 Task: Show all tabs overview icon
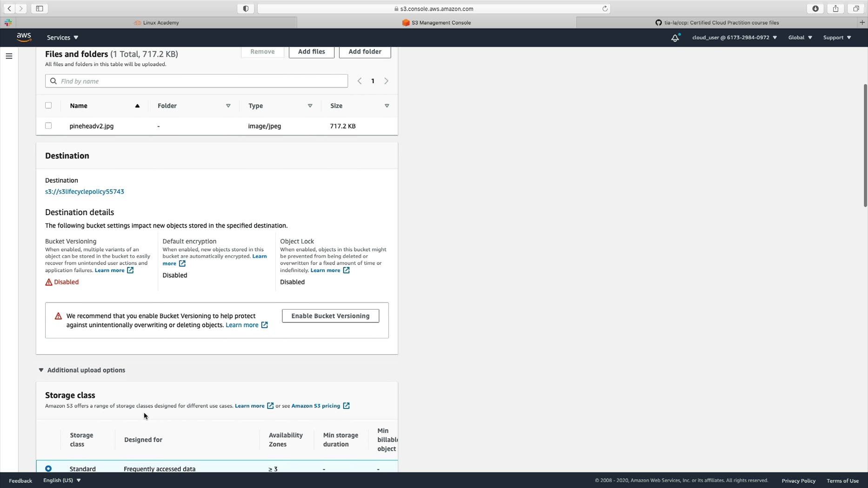tap(856, 8)
